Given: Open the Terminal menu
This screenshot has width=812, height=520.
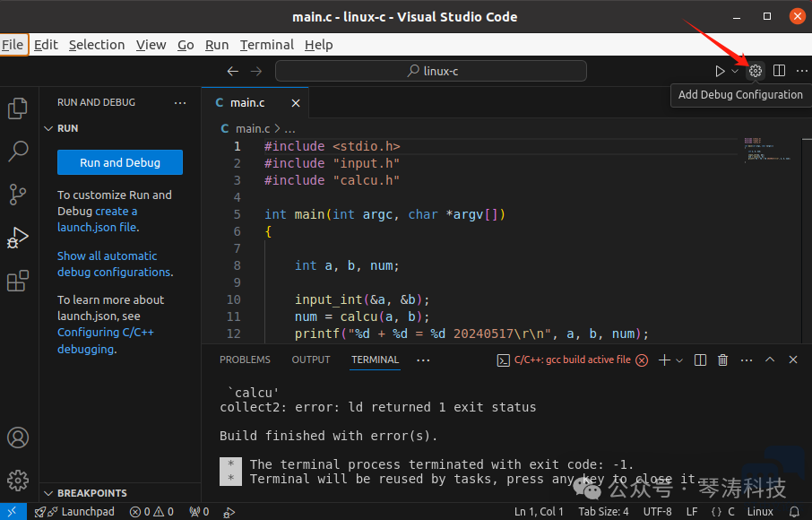Looking at the screenshot, I should (x=267, y=45).
